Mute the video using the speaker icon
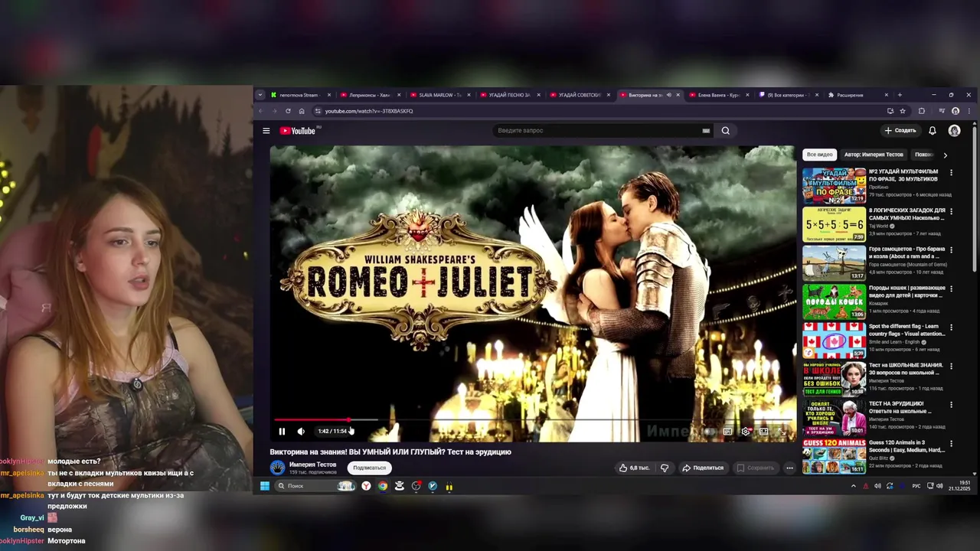Viewport: 980px width, 551px height. [301, 431]
